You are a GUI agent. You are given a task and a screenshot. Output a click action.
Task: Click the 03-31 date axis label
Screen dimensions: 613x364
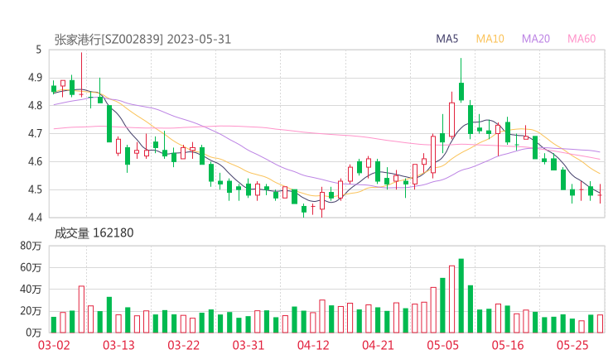tap(249, 345)
